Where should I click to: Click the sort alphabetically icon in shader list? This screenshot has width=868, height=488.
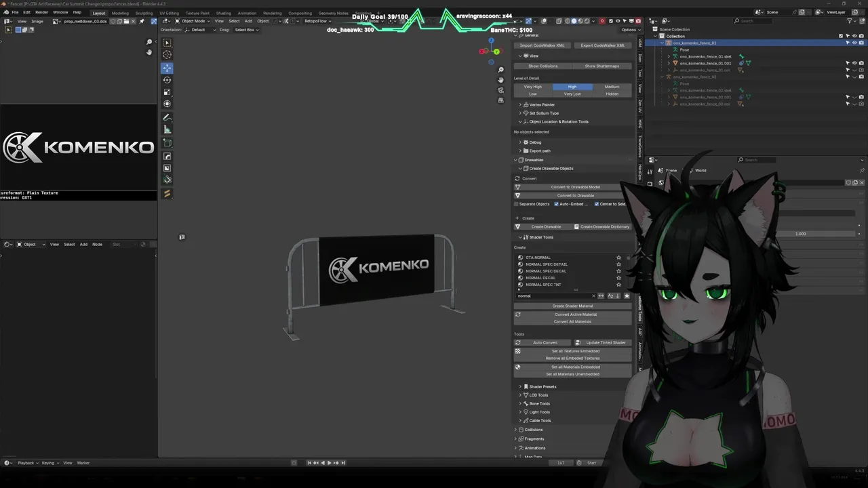[x=610, y=296]
